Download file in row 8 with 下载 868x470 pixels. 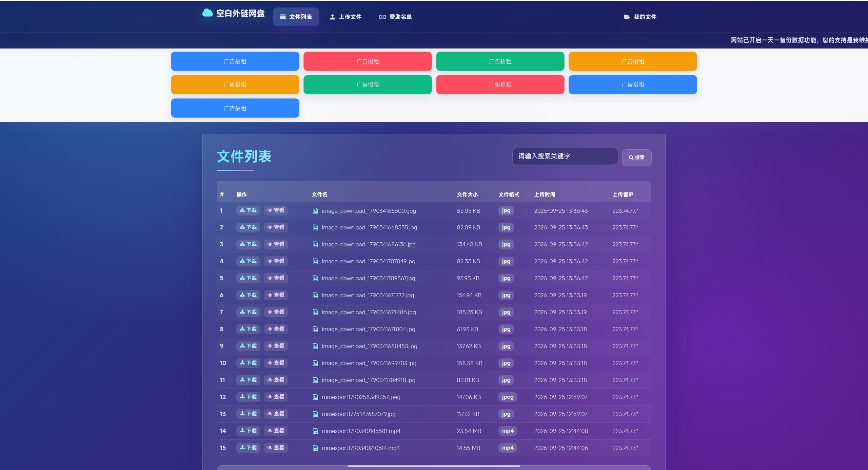(x=248, y=329)
